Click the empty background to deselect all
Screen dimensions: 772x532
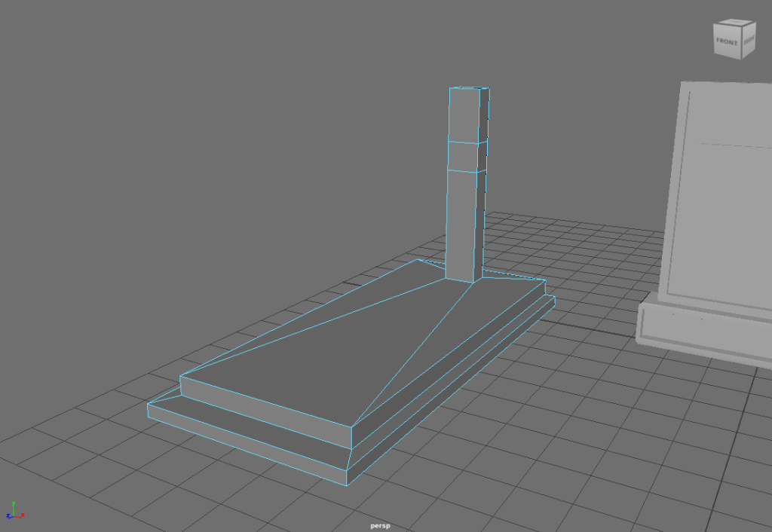click(188, 113)
